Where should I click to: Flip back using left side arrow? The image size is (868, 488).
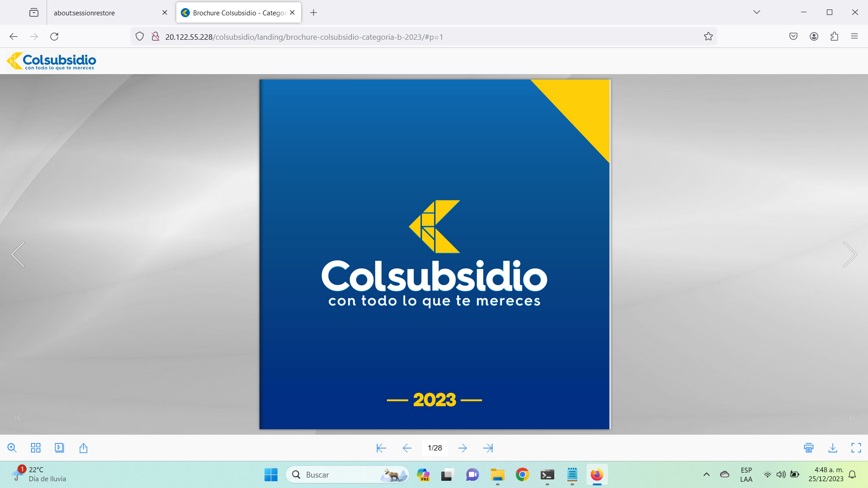(x=18, y=254)
